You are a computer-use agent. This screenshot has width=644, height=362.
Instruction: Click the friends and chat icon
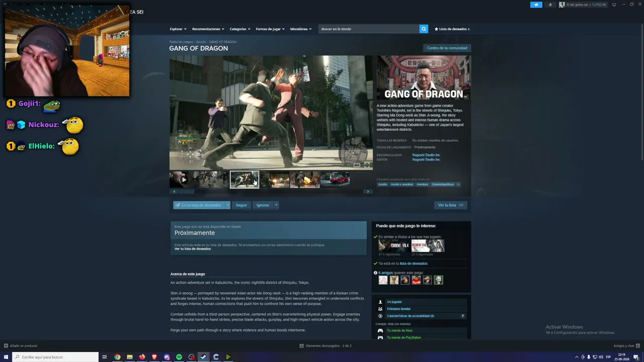(638, 346)
